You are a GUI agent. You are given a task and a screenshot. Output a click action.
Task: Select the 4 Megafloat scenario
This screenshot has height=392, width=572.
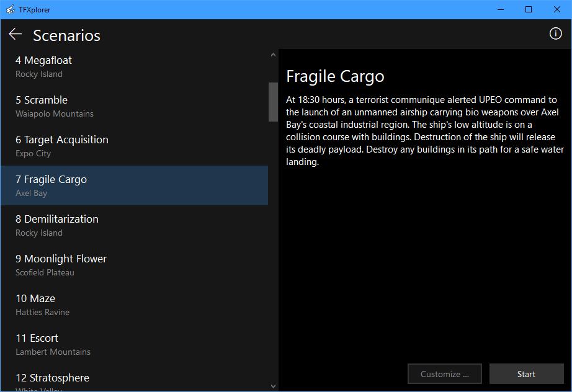[134, 66]
